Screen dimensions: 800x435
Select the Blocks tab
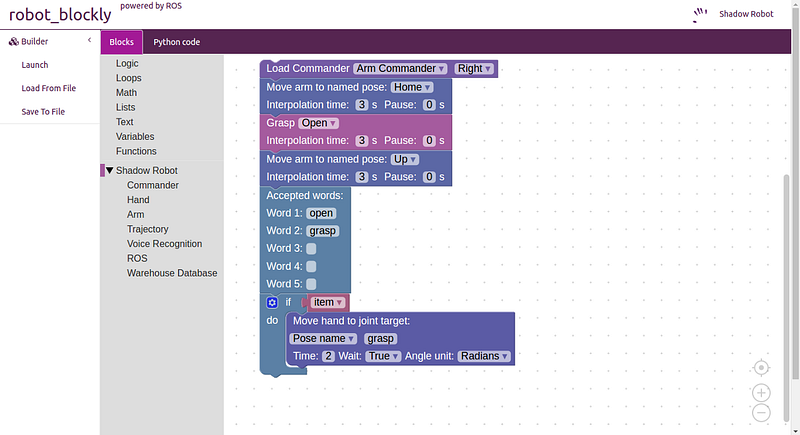click(x=121, y=42)
